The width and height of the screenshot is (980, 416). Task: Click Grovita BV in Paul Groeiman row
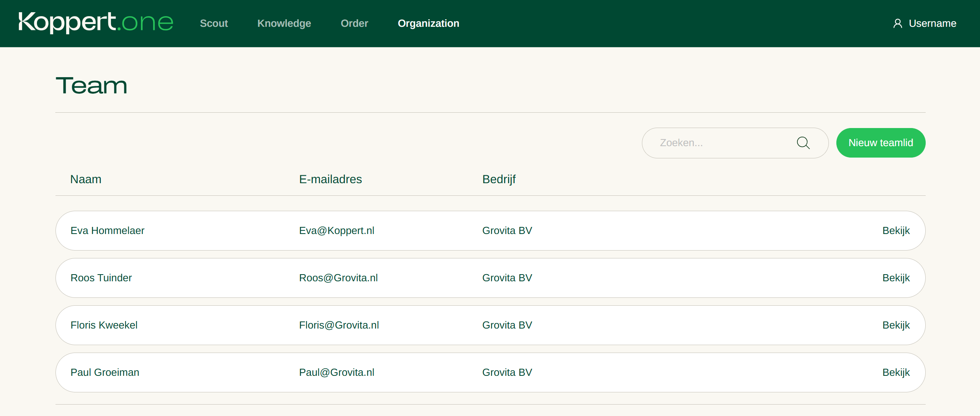507,372
